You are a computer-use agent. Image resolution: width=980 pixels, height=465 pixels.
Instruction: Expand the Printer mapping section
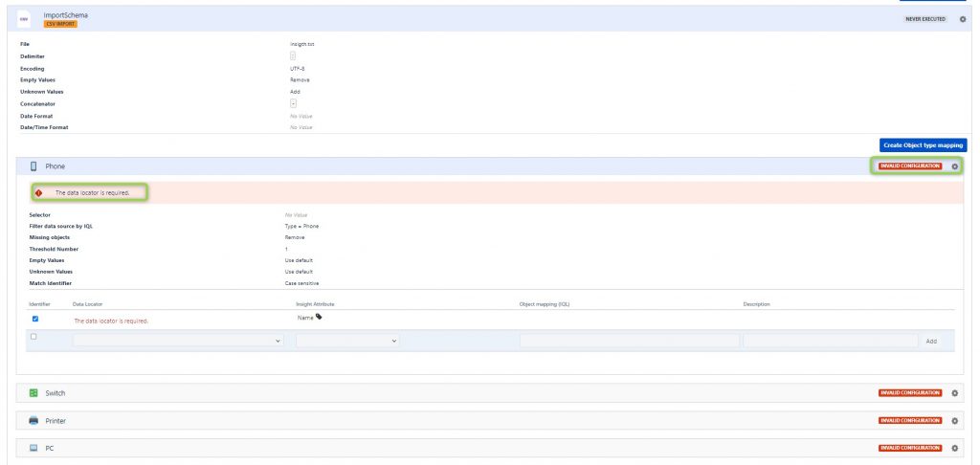pyautogui.click(x=490, y=421)
